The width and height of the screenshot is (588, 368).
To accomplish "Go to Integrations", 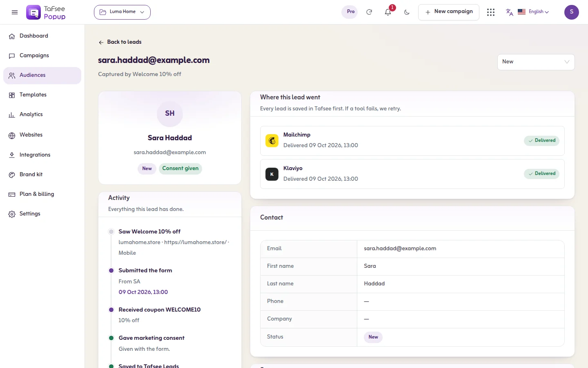I will tap(42, 155).
